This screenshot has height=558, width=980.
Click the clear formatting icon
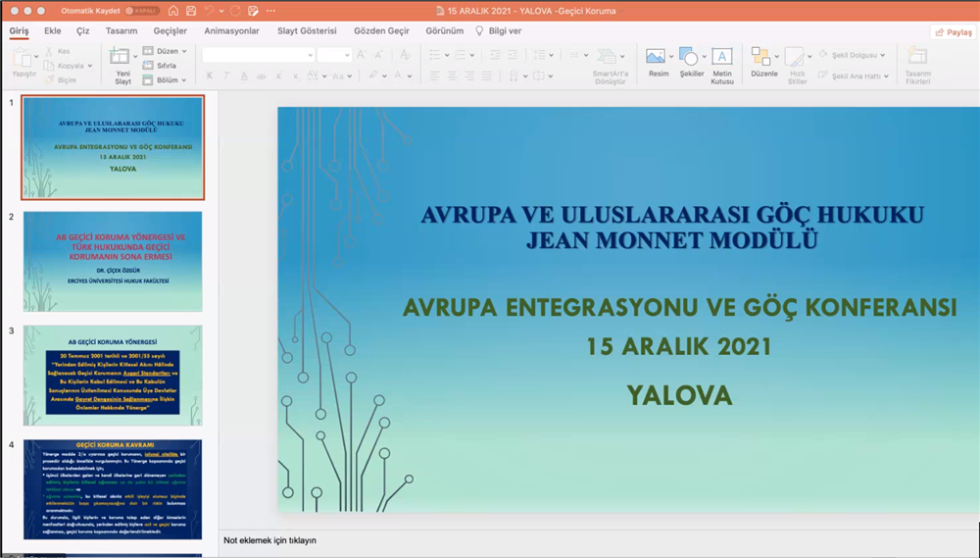405,55
